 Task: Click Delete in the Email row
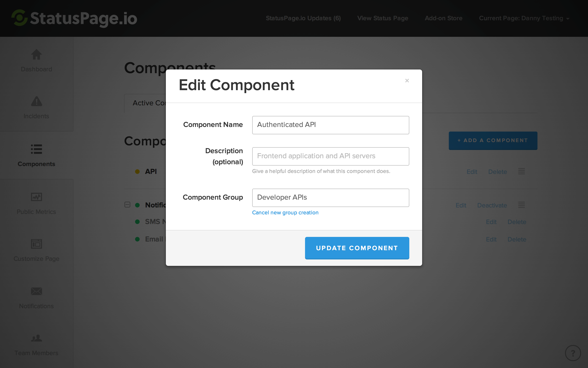[517, 239]
